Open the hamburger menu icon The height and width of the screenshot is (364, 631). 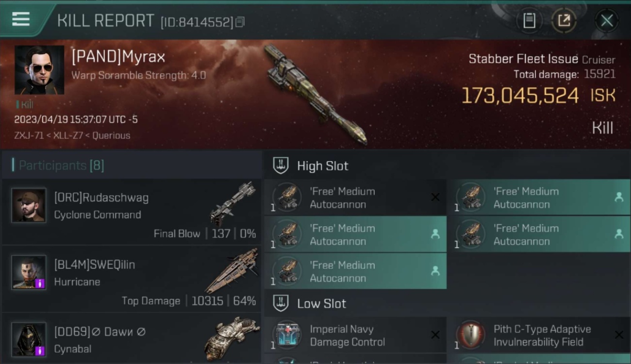tap(21, 19)
